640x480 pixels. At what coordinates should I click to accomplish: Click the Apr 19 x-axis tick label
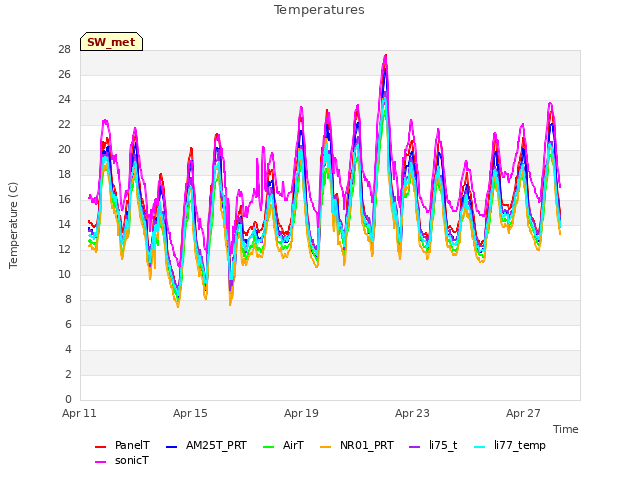tap(301, 413)
